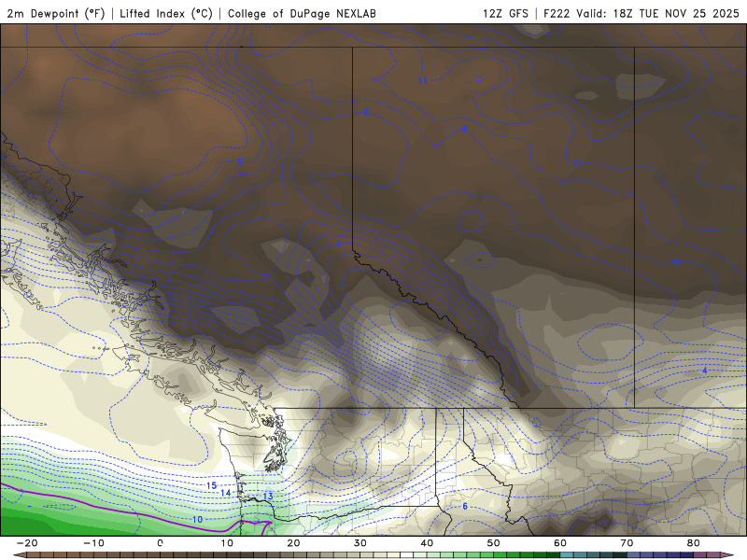This screenshot has height=560, width=747.
Task: Click the "-20" tick on the color scale
Action: point(27,543)
